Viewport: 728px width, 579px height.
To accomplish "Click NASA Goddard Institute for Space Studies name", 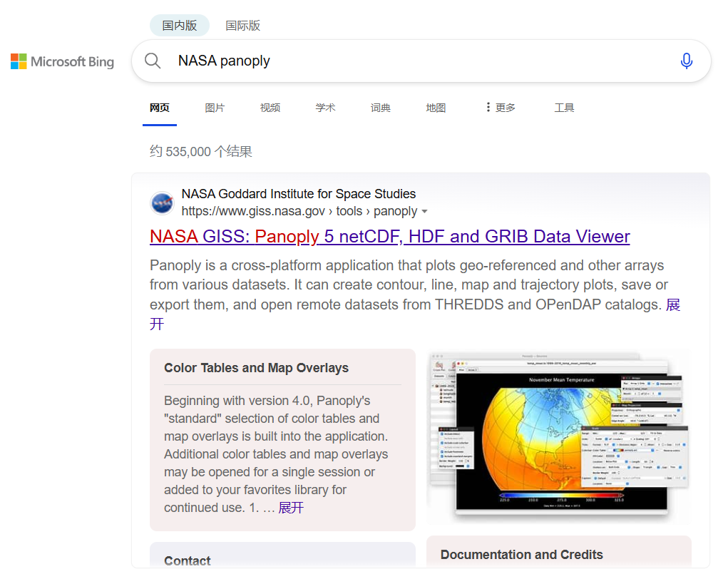I will click(x=299, y=194).
